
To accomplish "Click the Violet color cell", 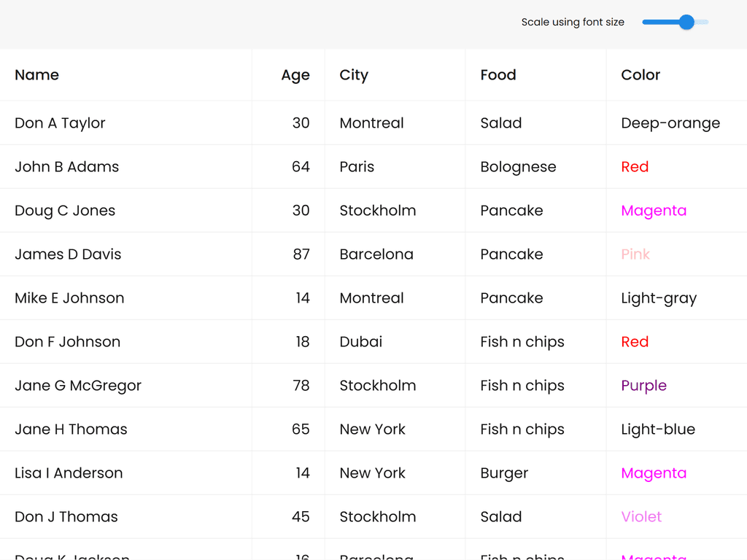I will 641,517.
